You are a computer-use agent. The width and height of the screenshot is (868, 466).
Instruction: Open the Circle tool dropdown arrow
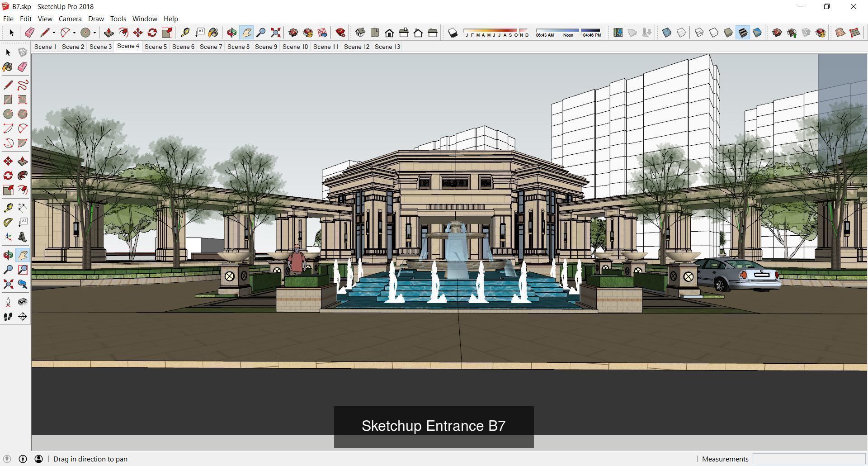[95, 33]
